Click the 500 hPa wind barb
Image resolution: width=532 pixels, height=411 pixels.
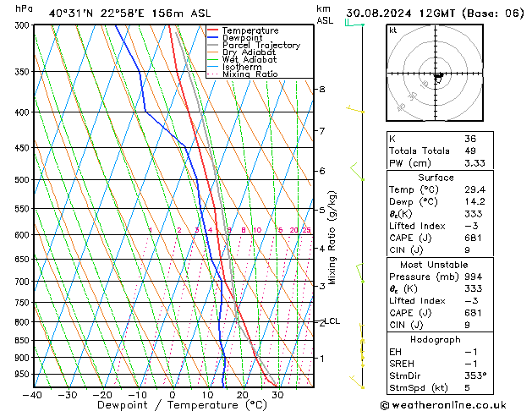(357, 171)
